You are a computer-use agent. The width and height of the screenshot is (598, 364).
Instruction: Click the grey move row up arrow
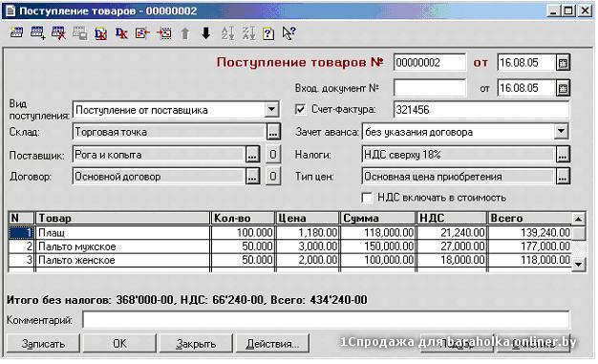click(185, 33)
